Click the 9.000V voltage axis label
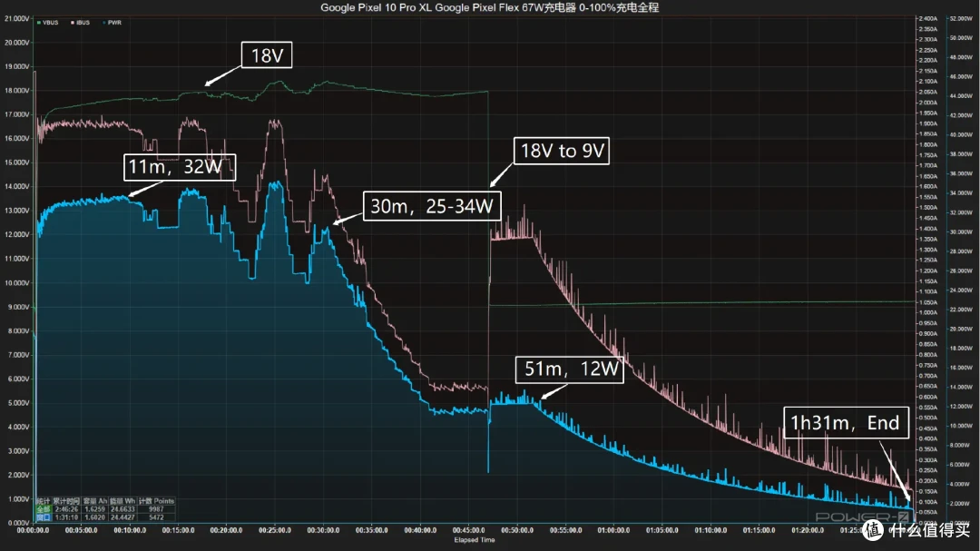The height and width of the screenshot is (551, 980). click(x=18, y=307)
